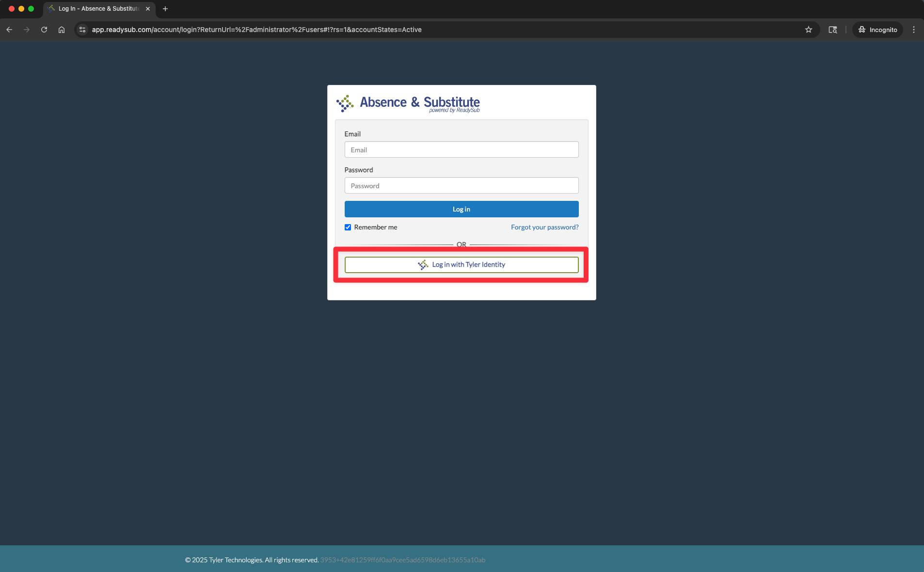
Task: Reload the page with the refresh icon
Action: tap(44, 30)
